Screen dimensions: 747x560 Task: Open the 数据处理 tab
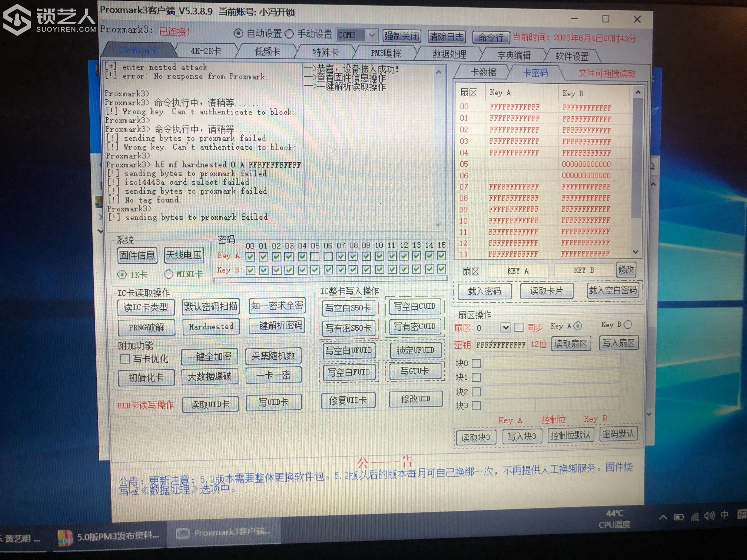pos(449,54)
